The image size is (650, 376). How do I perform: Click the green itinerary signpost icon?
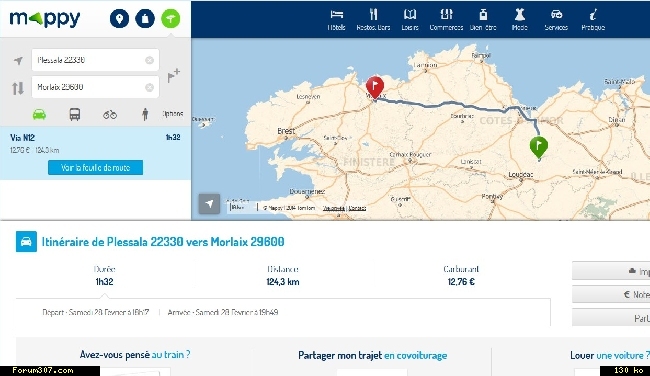170,19
